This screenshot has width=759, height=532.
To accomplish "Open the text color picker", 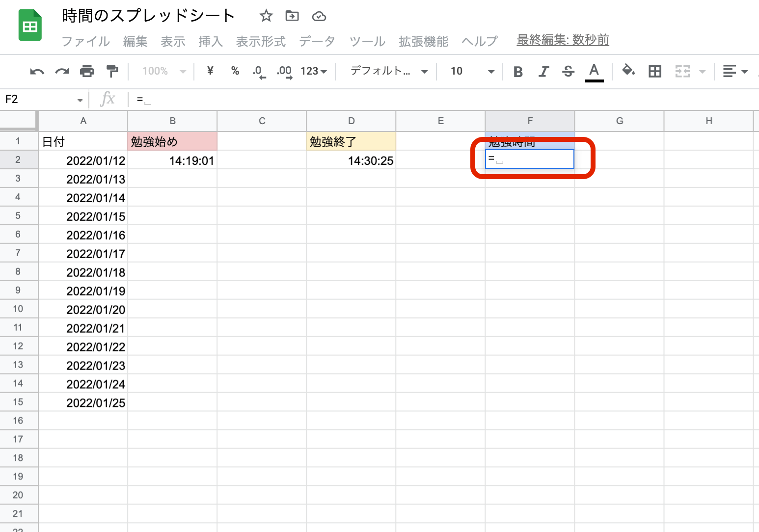I will pyautogui.click(x=594, y=72).
